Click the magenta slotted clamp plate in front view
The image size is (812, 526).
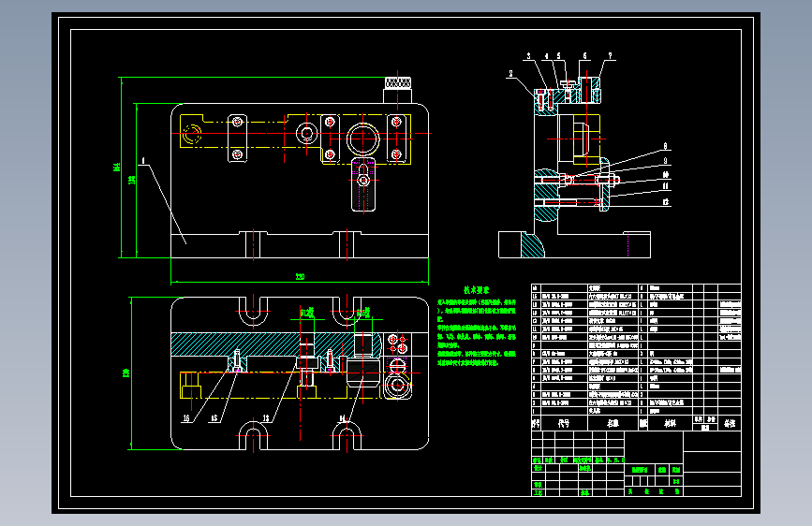click(363, 184)
